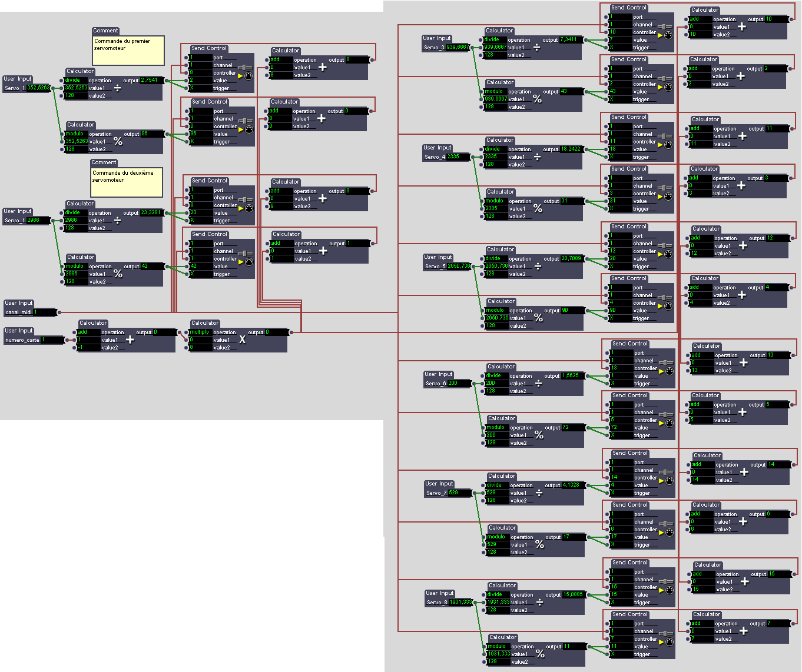Click modulo operation field of Calculator outputting 43

coord(495,92)
